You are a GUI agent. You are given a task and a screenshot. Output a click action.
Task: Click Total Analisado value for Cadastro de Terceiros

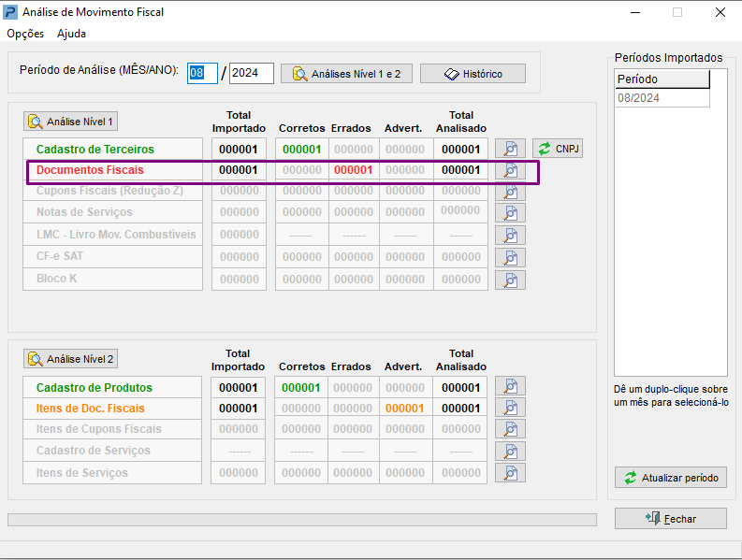coord(461,150)
